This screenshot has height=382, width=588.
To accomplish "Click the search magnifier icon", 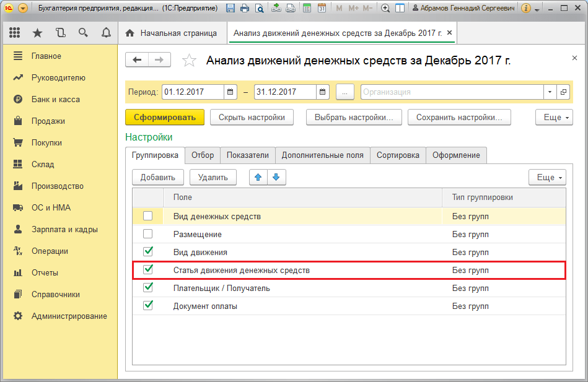I will click(83, 33).
